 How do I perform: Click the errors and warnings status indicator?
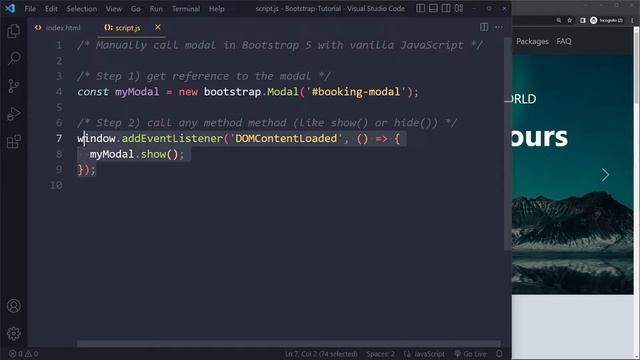pyautogui.click(x=24, y=354)
